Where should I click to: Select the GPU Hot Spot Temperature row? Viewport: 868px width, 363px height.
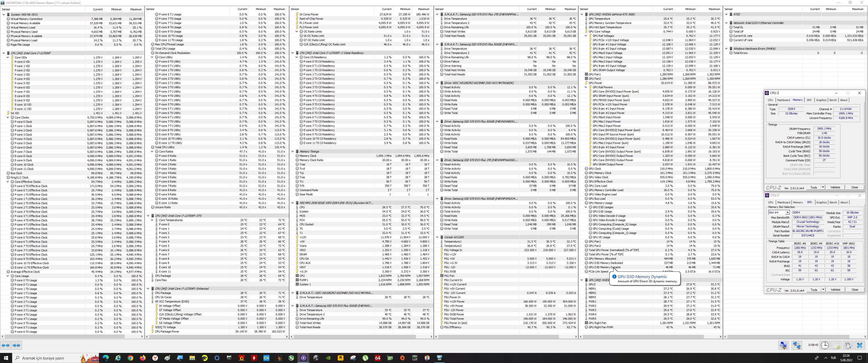pyautogui.click(x=650, y=27)
